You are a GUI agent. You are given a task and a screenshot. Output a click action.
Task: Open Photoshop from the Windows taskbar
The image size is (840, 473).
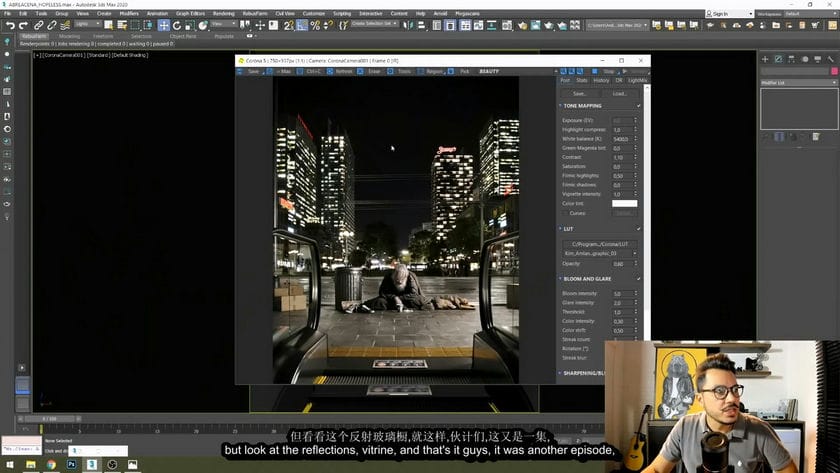pyautogui.click(x=72, y=465)
